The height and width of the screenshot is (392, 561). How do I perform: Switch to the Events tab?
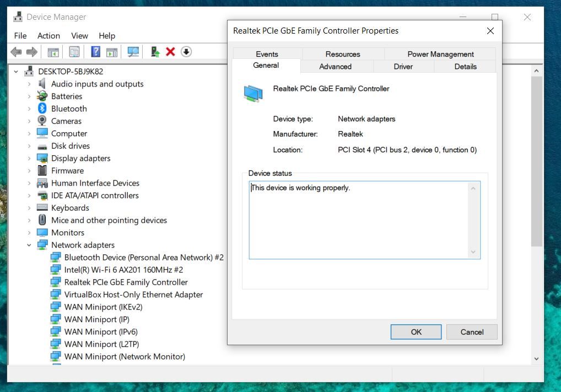[267, 54]
